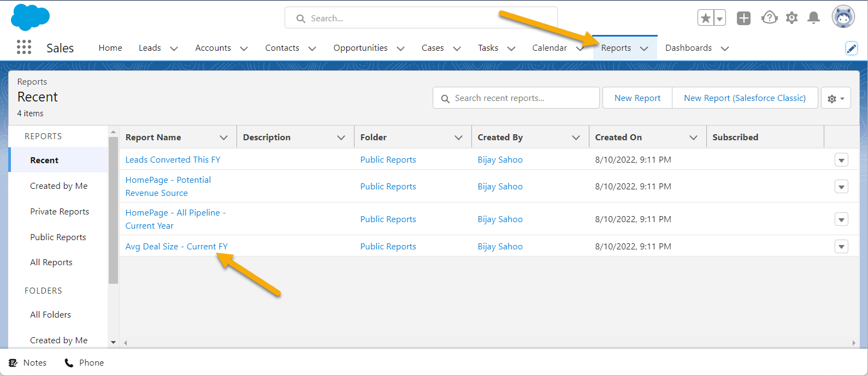Select All Folders in the sidebar
This screenshot has height=376, width=868.
[50, 315]
